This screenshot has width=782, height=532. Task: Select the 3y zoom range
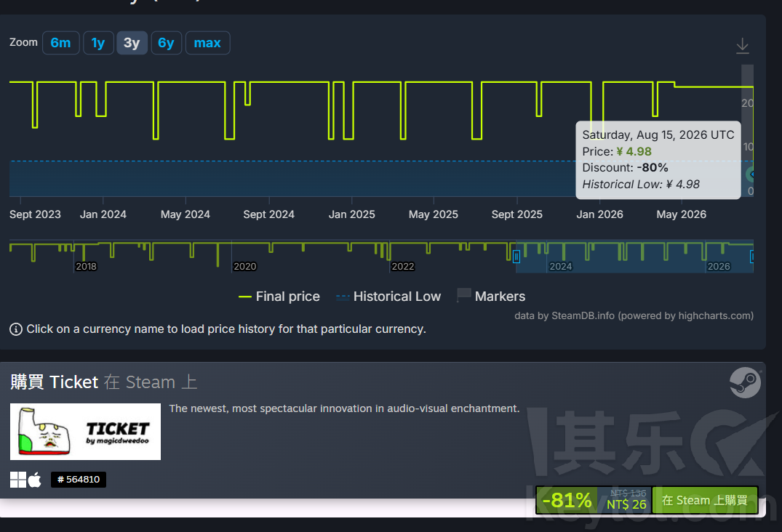(132, 43)
